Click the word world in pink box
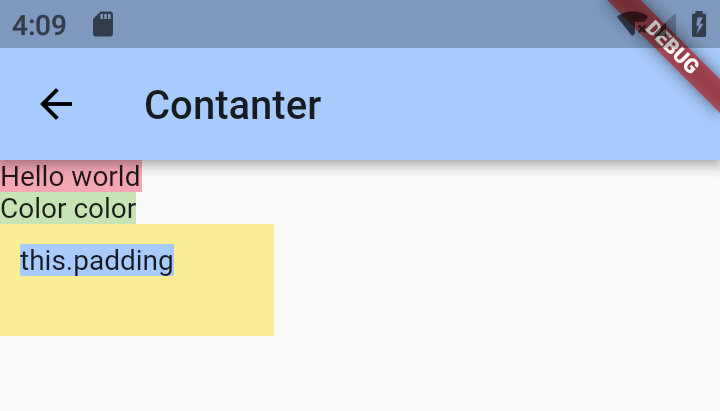 [106, 176]
